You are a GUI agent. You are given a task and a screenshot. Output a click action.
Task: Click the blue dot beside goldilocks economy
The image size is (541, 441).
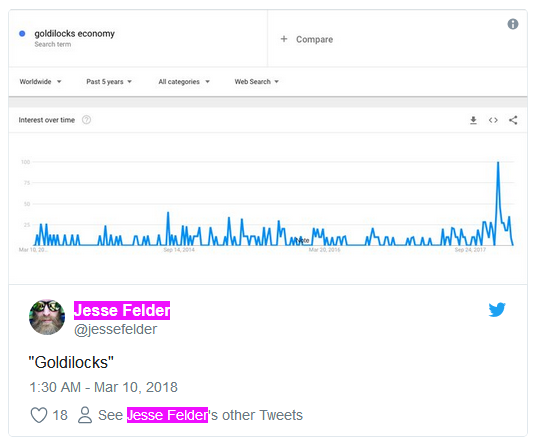tap(22, 33)
